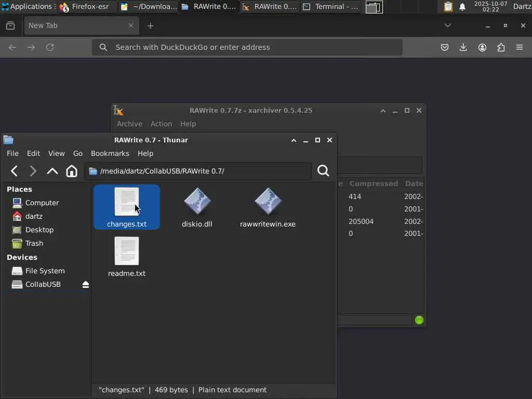Open a new Firefox tab
532x399 pixels.
150,26
